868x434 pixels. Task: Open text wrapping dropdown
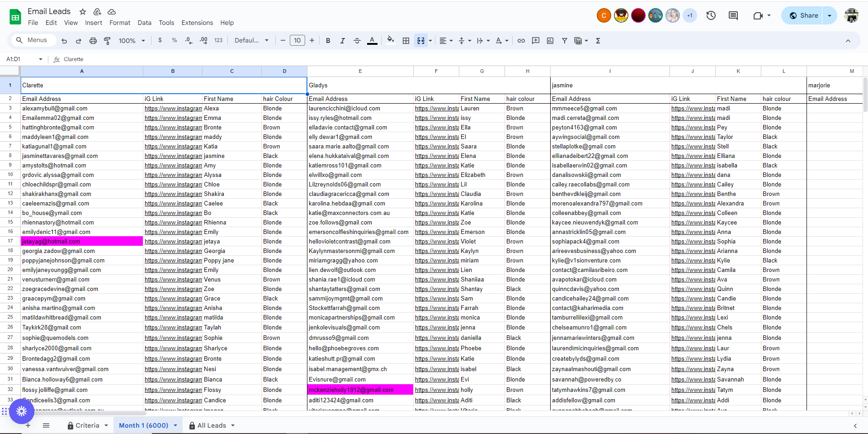[483, 41]
